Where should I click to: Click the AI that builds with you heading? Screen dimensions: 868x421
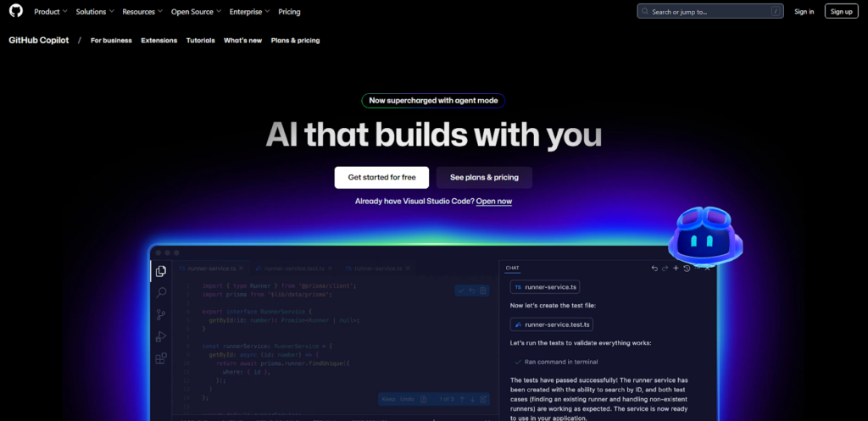[433, 135]
